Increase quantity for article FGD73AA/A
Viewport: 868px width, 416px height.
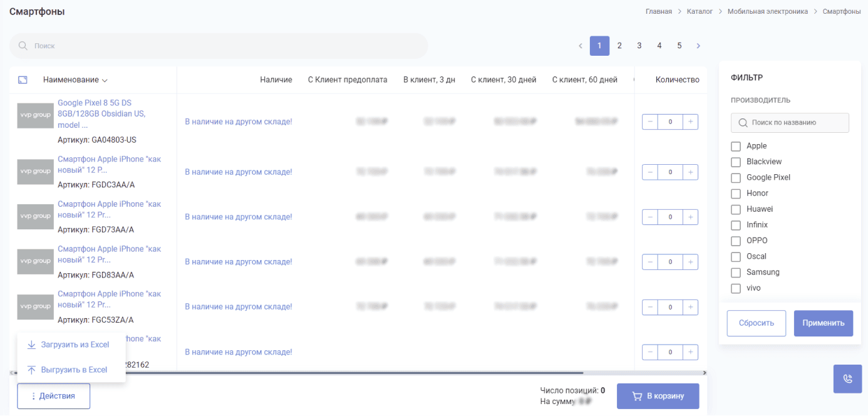coord(690,217)
